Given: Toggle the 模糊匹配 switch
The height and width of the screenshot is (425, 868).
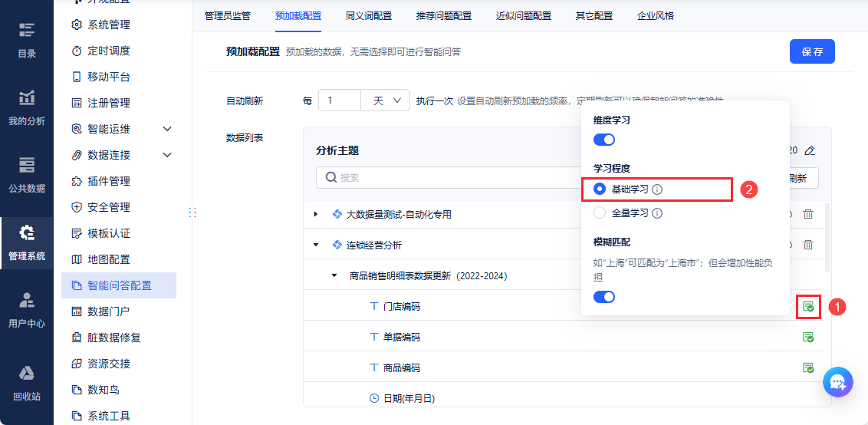Looking at the screenshot, I should [604, 297].
